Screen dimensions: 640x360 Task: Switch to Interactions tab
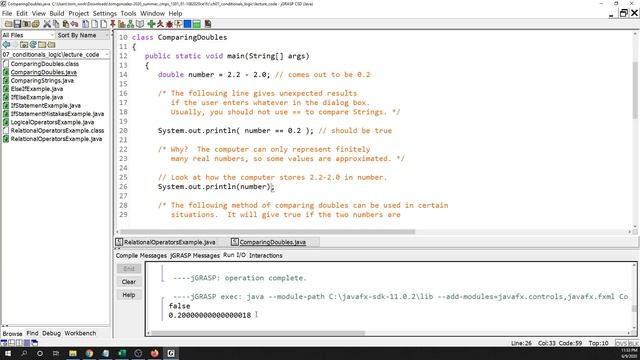(266, 256)
